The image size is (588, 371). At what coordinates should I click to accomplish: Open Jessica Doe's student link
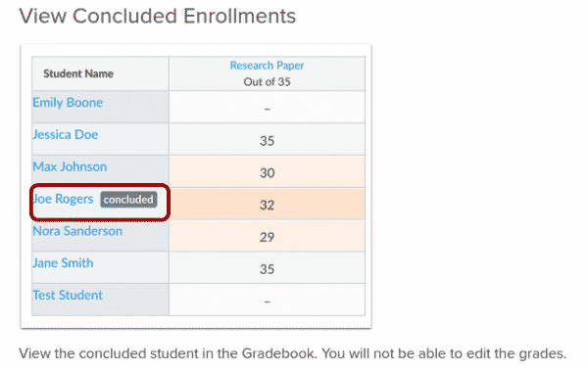(x=66, y=134)
